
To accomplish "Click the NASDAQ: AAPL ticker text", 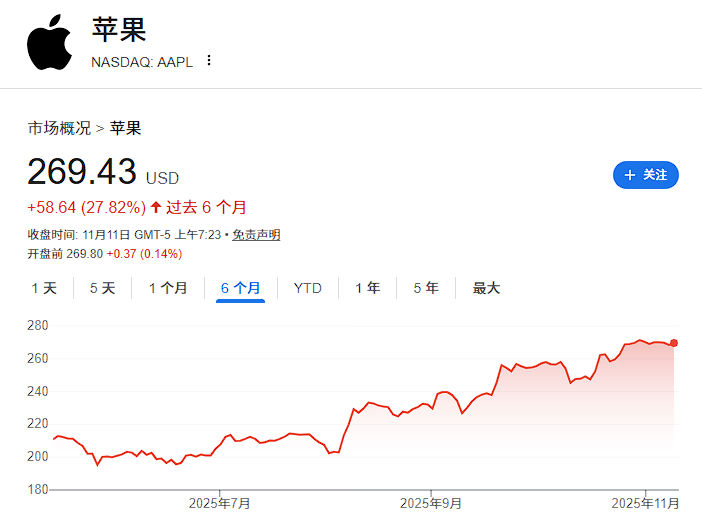I will [141, 60].
